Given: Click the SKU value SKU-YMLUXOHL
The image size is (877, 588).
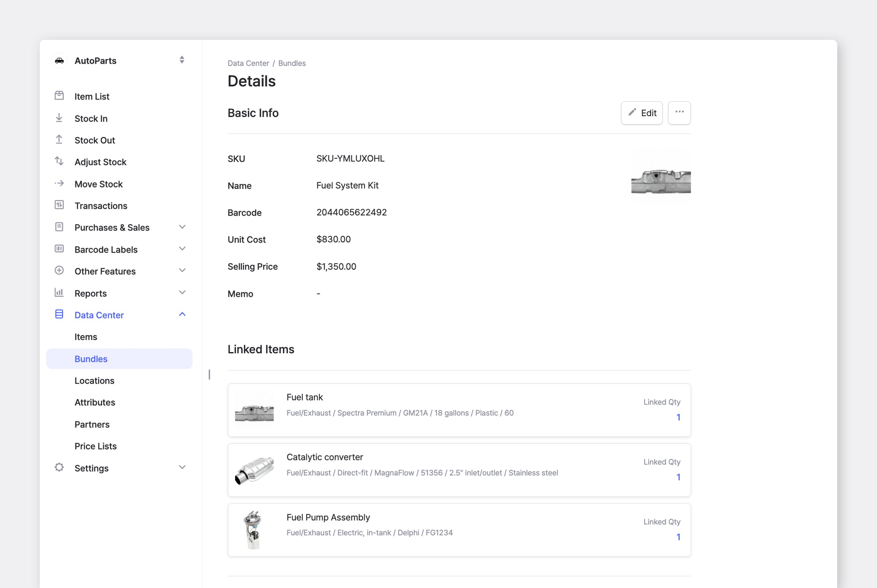Looking at the screenshot, I should tap(350, 158).
